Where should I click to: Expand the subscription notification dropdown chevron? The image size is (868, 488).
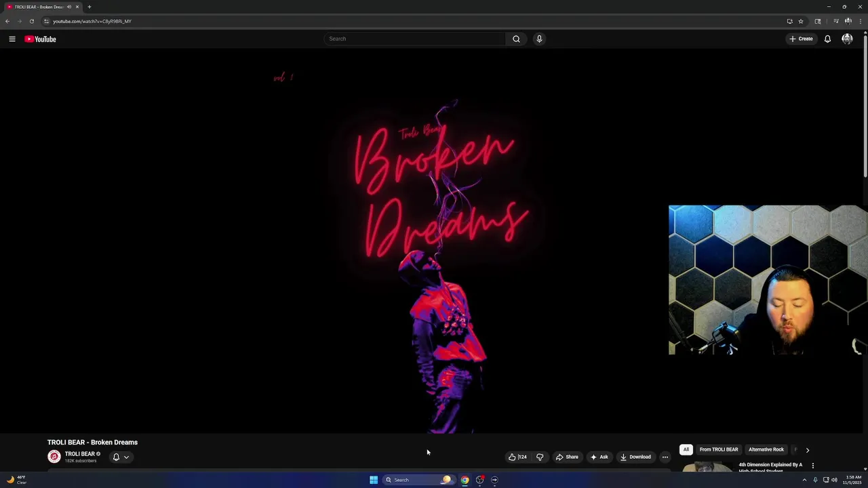[x=126, y=457]
